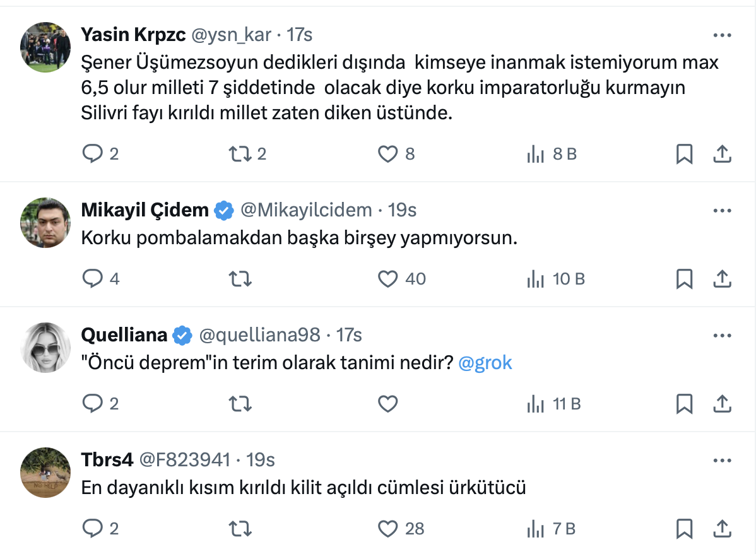Click the @grok mention link
The image size is (756, 554).
(x=485, y=363)
